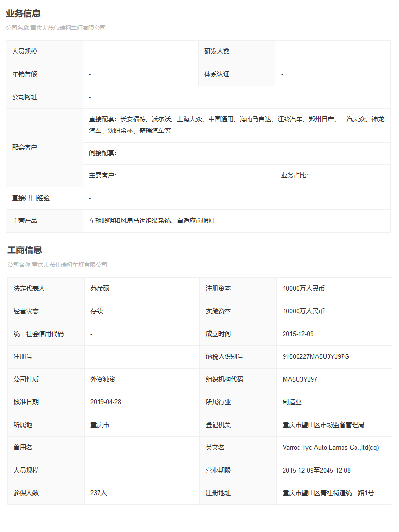Image resolution: width=399 pixels, height=532 pixels.
Task: Click the 间接配套 row
Action: pyautogui.click(x=237, y=153)
